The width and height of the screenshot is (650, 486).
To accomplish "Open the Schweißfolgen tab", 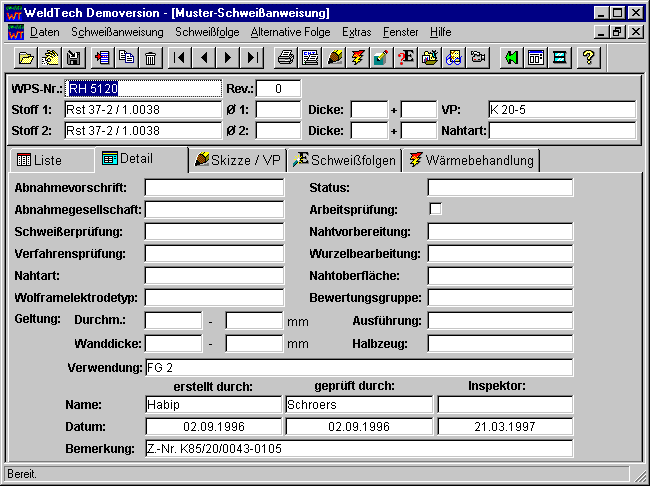I will pos(345,160).
